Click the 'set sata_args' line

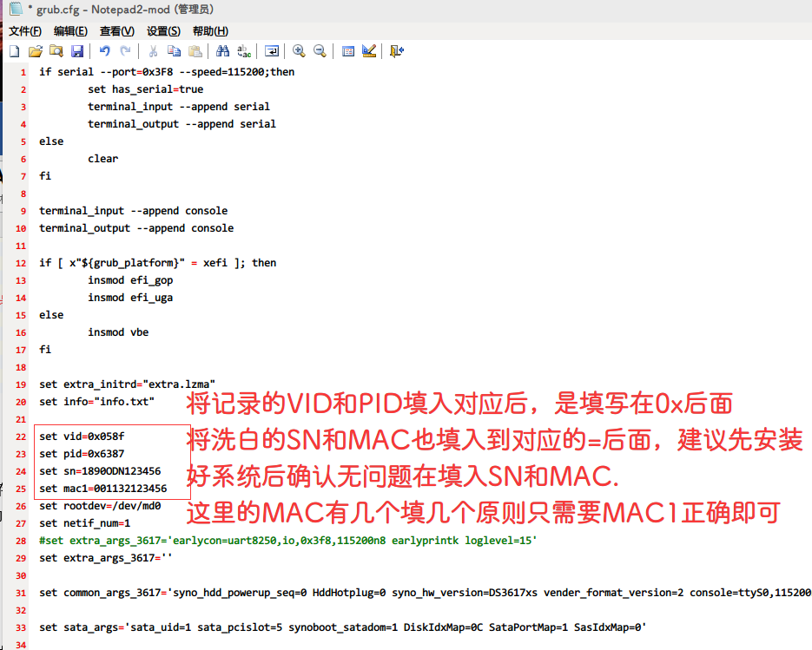coord(343,627)
